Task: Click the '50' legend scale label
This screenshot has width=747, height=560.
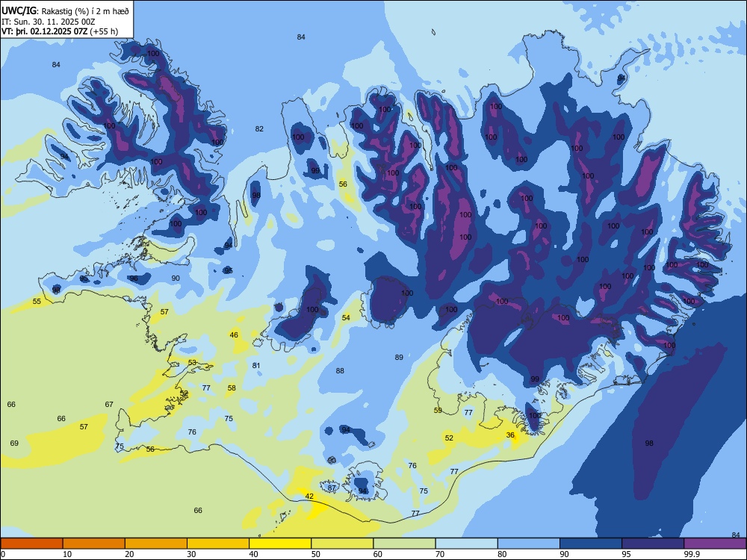Action: pos(315,554)
